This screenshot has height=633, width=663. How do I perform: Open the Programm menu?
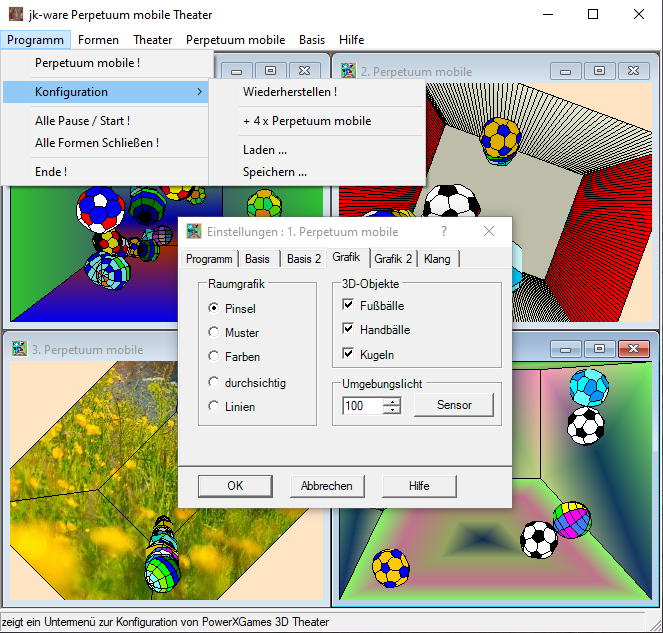pyautogui.click(x=36, y=40)
